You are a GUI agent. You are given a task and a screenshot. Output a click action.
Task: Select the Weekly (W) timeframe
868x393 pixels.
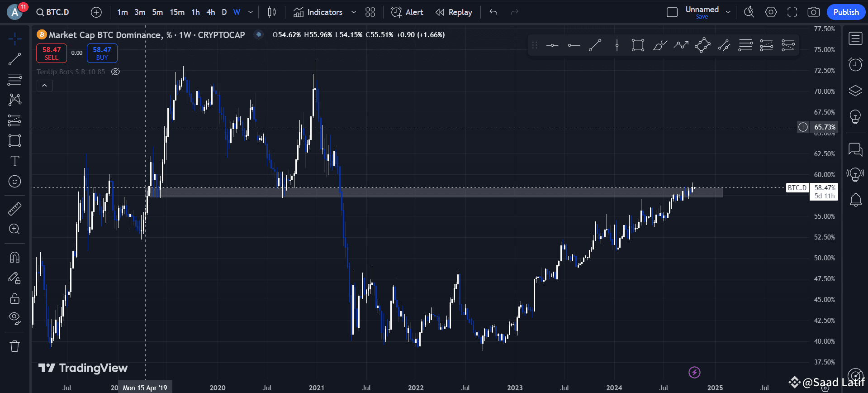(237, 12)
